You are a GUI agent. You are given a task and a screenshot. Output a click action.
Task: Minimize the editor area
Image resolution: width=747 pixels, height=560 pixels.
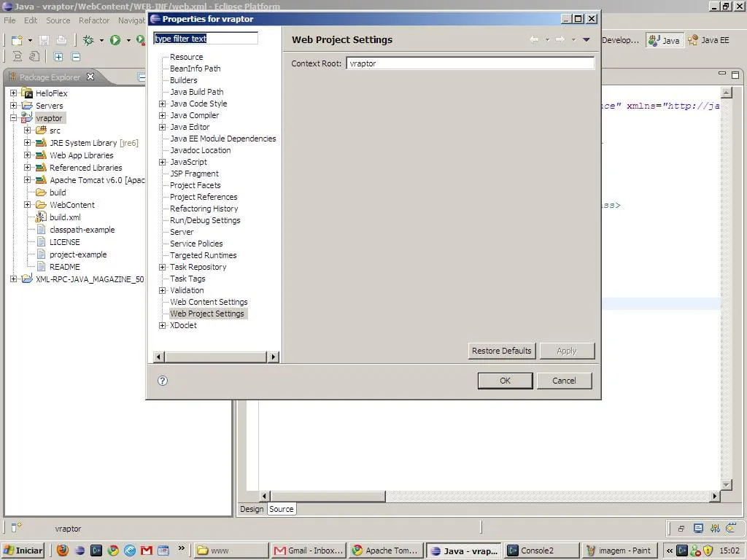722,74
